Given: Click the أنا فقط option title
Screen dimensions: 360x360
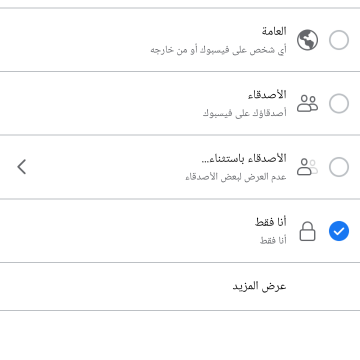Looking at the screenshot, I should [x=271, y=222].
